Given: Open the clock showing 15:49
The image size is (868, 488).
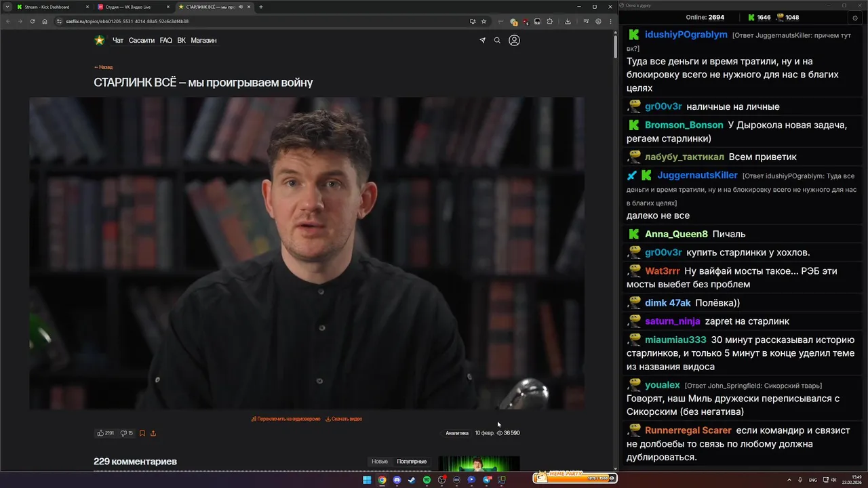Looking at the screenshot, I should 852,480.
